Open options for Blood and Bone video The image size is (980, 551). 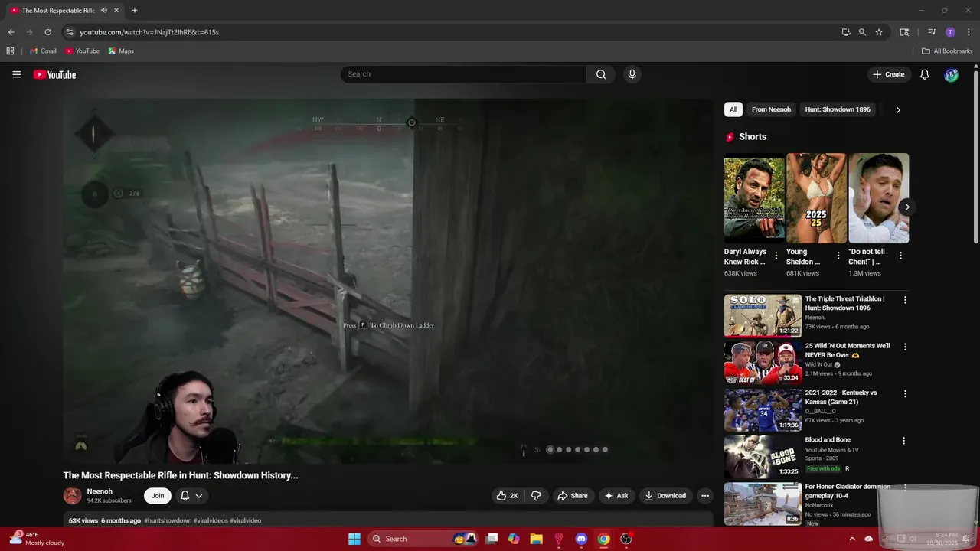point(903,441)
